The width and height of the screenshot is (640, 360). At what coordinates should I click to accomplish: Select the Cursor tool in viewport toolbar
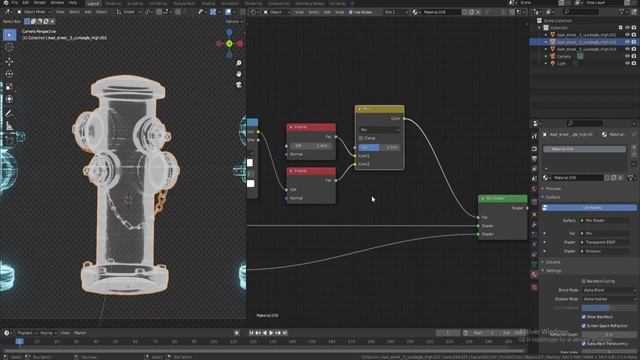point(9,48)
